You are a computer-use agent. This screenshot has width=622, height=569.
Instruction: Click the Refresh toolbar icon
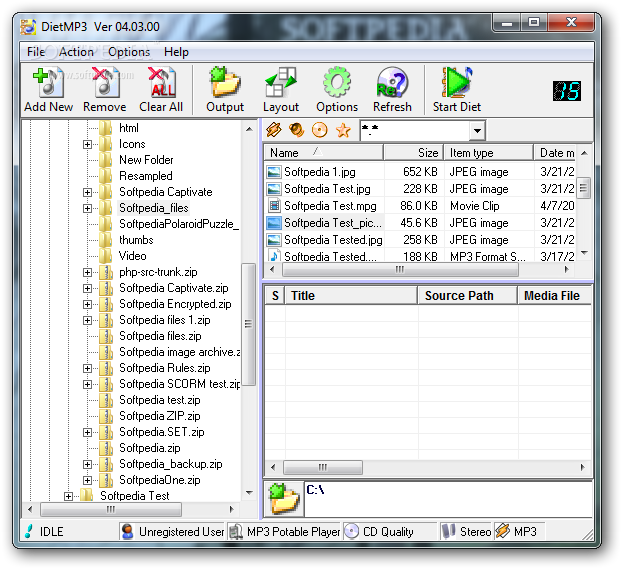392,82
